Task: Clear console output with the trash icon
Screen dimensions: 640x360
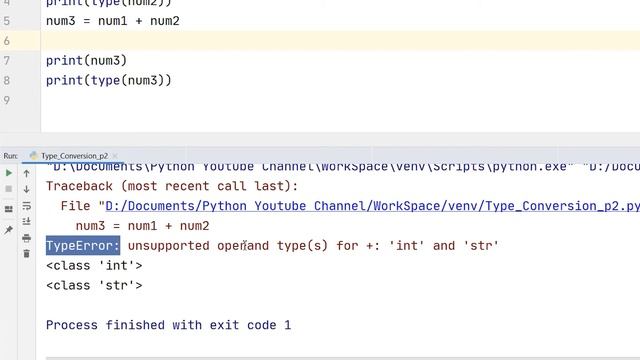Action: pyautogui.click(x=27, y=254)
